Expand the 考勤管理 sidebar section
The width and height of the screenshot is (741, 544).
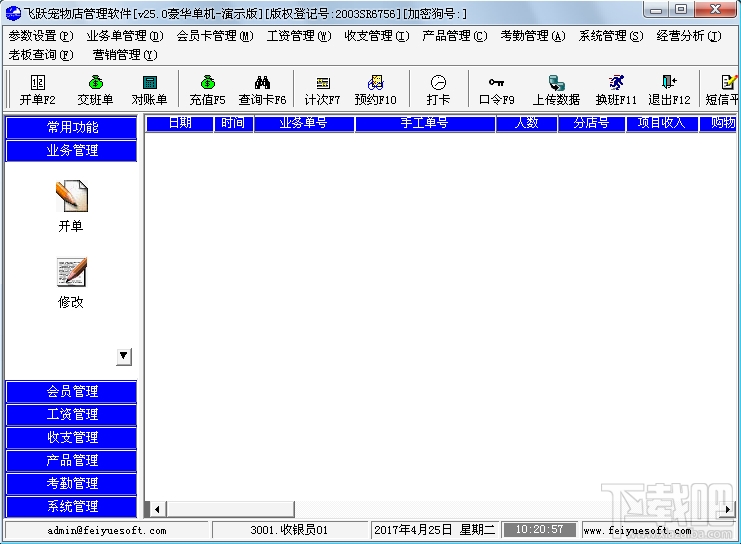71,483
